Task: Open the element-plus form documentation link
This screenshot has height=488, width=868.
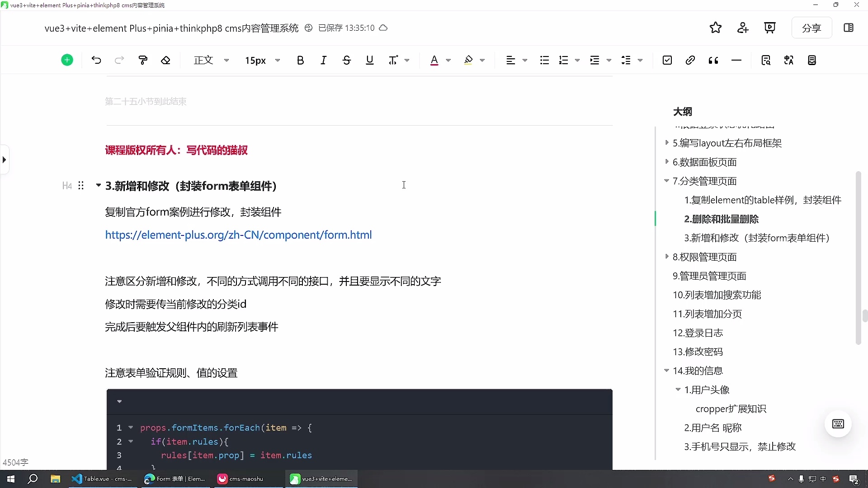Action: click(238, 235)
